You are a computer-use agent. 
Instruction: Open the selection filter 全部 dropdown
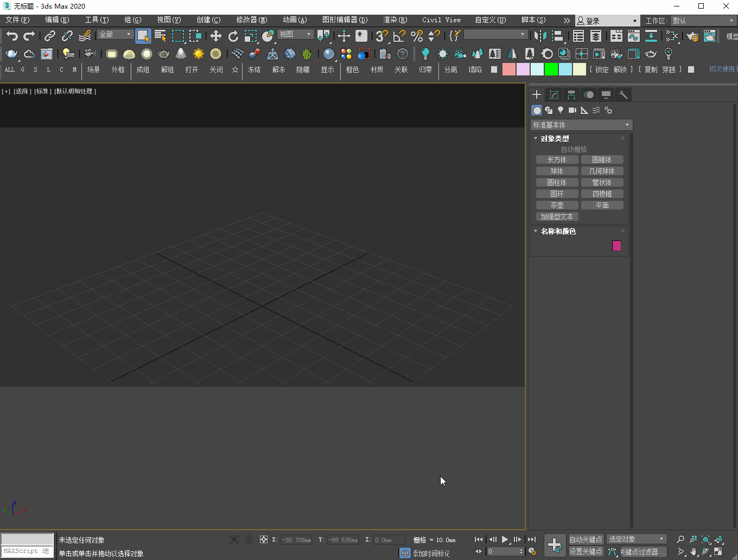(116, 34)
